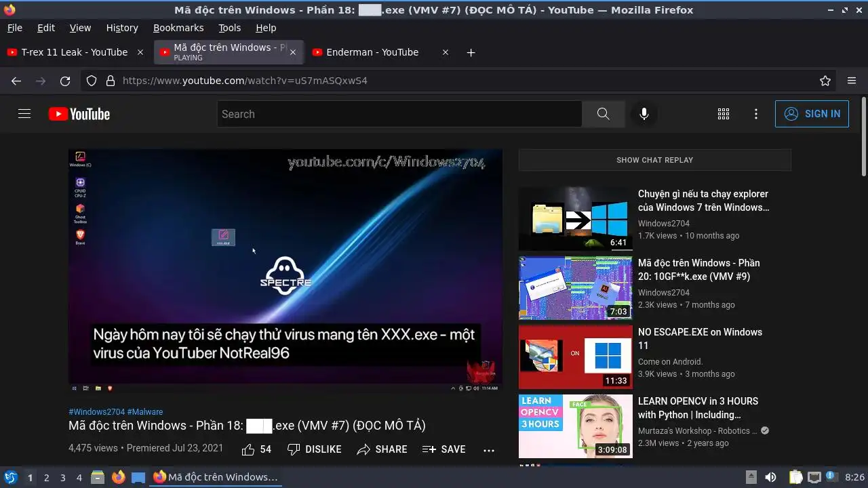Open the Firefox application hamburger menu

point(852,81)
